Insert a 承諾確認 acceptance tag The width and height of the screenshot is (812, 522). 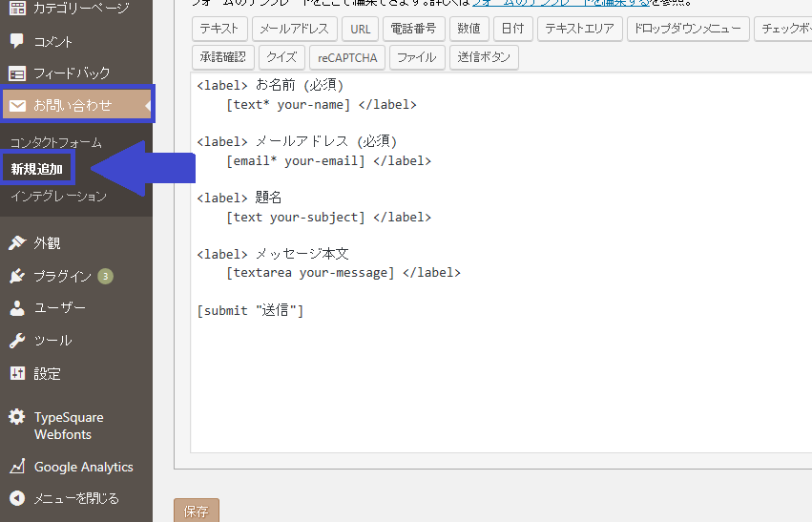pos(223,57)
